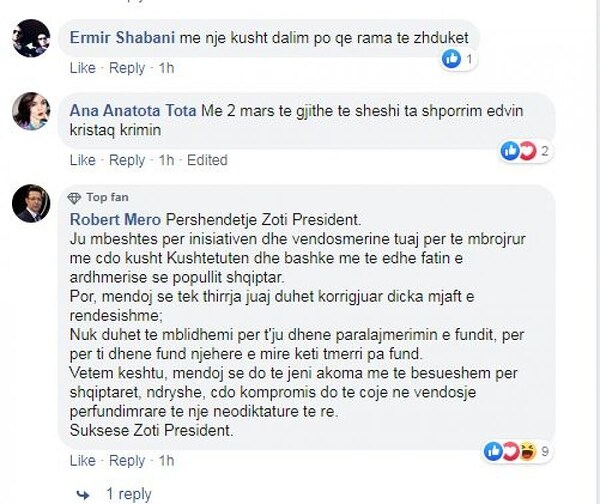Reply to Ana Anatota Tota's comment
Image resolution: width=600 pixels, height=504 pixels.
tap(127, 160)
